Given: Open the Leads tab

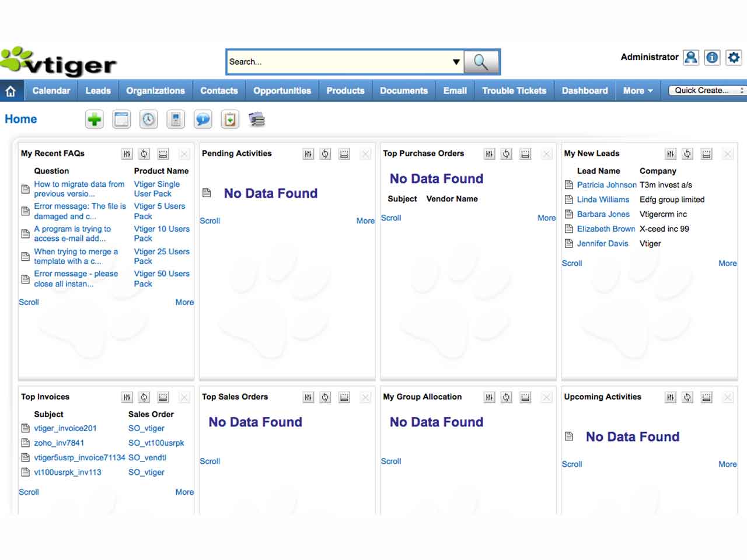Looking at the screenshot, I should click(x=98, y=91).
